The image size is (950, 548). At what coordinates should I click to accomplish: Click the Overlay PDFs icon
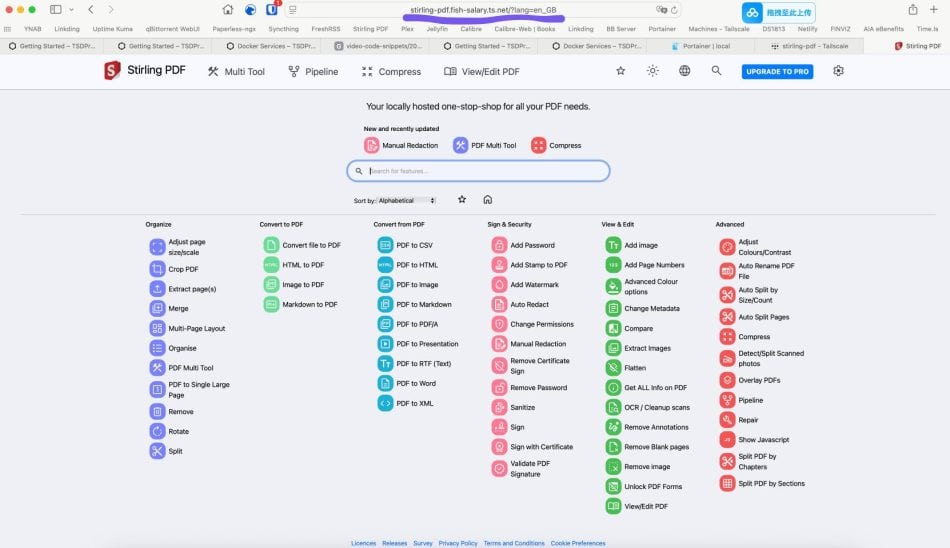727,380
